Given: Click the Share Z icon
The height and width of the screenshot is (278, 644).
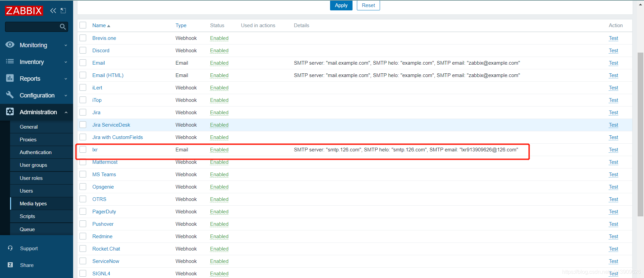Looking at the screenshot, I should click(x=10, y=265).
